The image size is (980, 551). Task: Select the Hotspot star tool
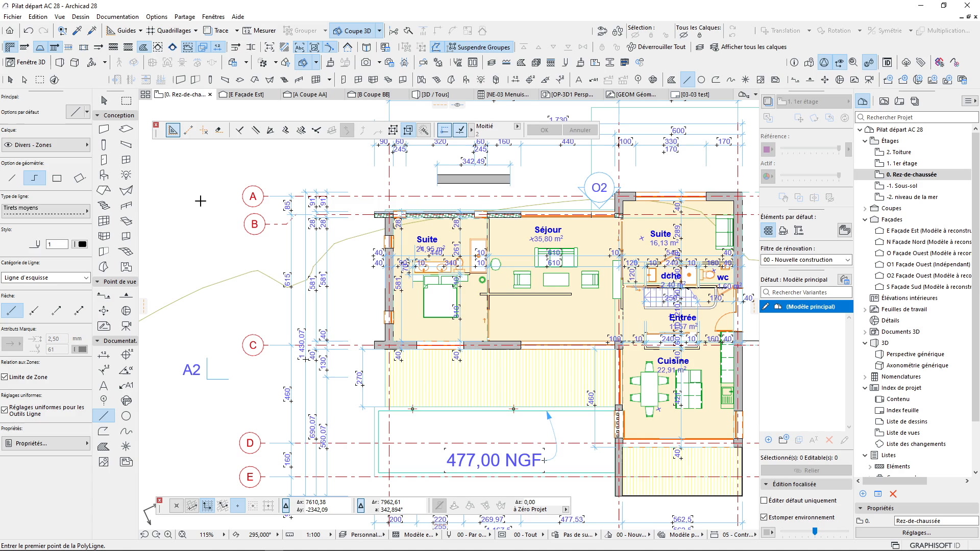[126, 446]
